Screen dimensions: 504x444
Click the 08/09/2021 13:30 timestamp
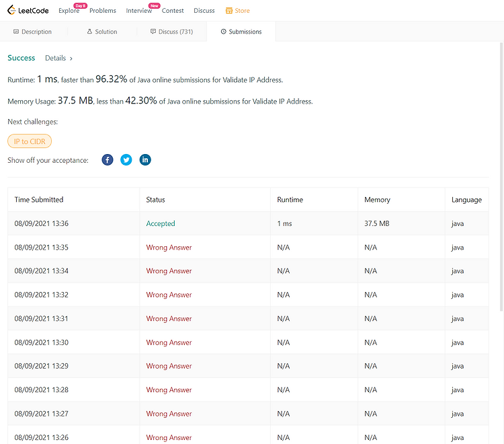click(x=42, y=342)
